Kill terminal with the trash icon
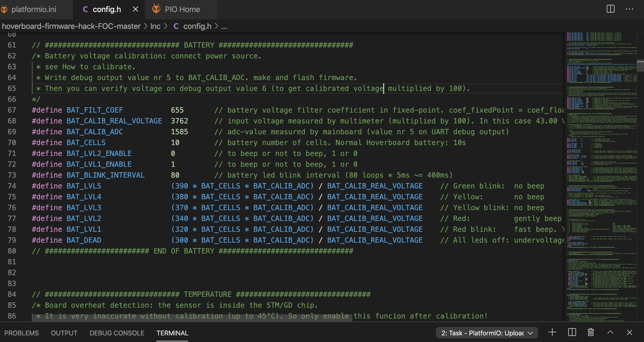Viewport: 644px width, 342px height. (591, 332)
